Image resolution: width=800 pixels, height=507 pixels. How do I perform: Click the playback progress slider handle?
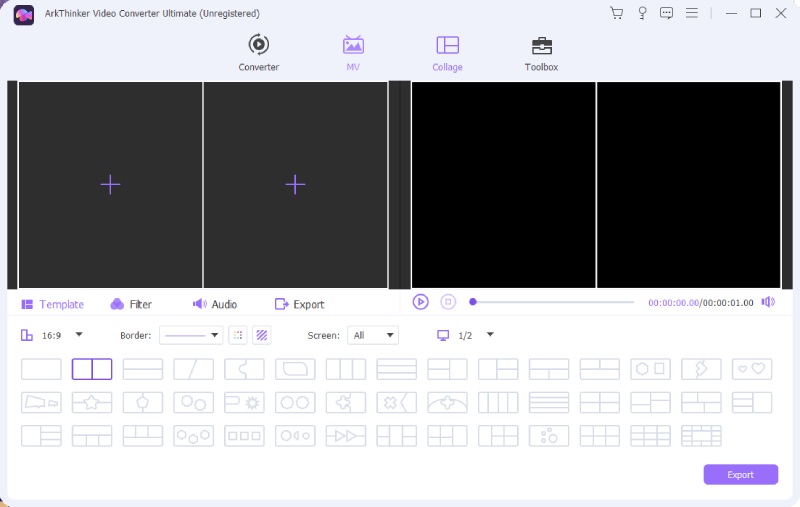coord(473,302)
